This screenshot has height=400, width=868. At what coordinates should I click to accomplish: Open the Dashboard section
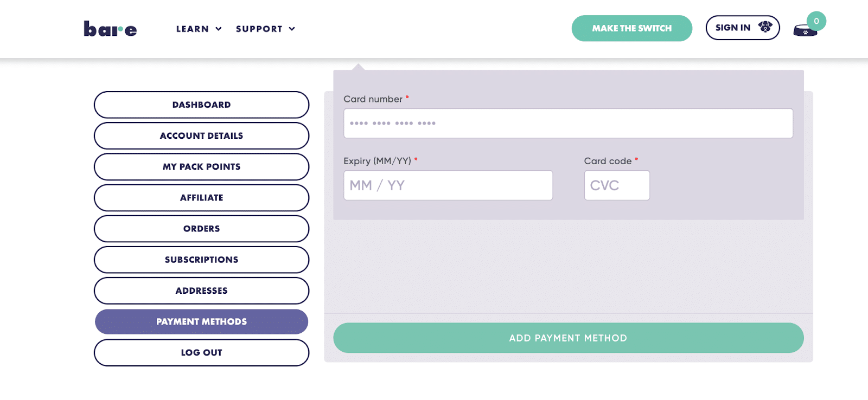[x=201, y=105]
